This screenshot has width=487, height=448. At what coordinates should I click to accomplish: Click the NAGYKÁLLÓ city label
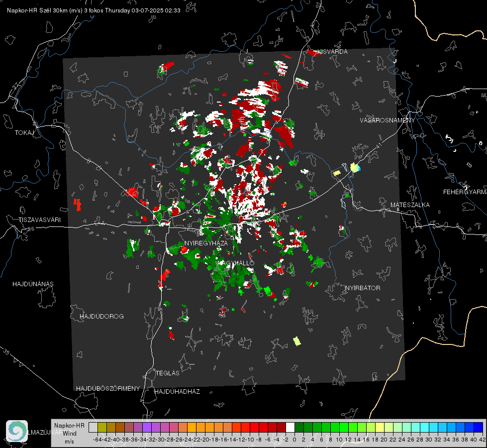click(236, 263)
